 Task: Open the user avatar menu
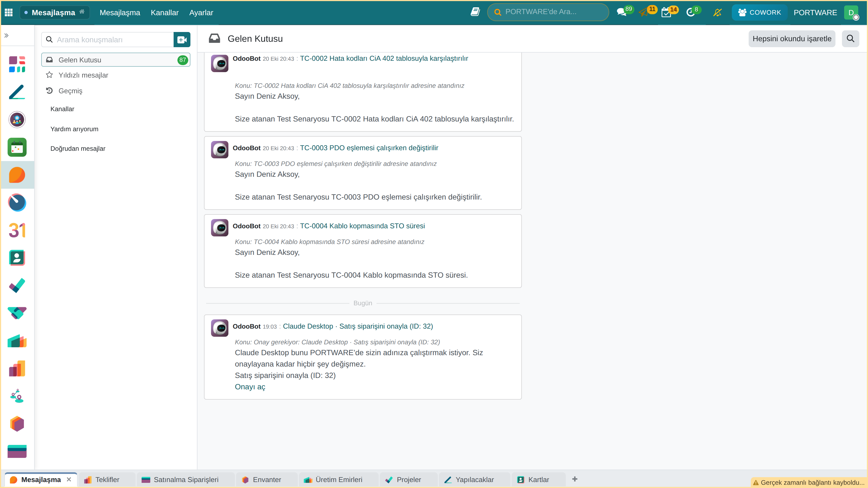(851, 12)
